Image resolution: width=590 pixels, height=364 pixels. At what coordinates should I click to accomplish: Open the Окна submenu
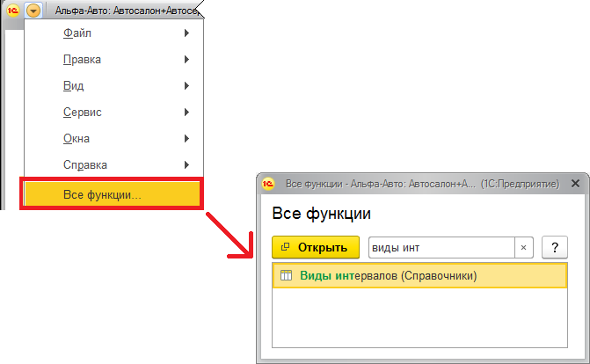pyautogui.click(x=113, y=139)
